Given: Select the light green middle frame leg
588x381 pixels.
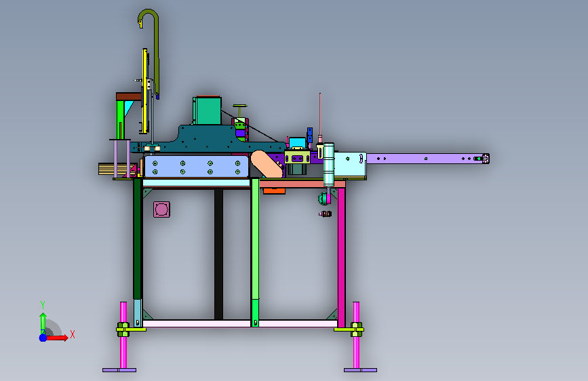Looking at the screenshot, I should (255, 240).
